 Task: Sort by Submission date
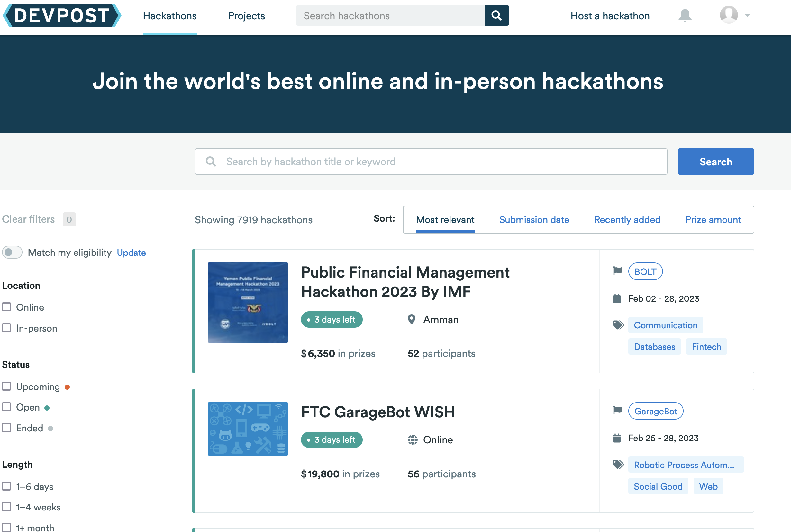(x=534, y=220)
